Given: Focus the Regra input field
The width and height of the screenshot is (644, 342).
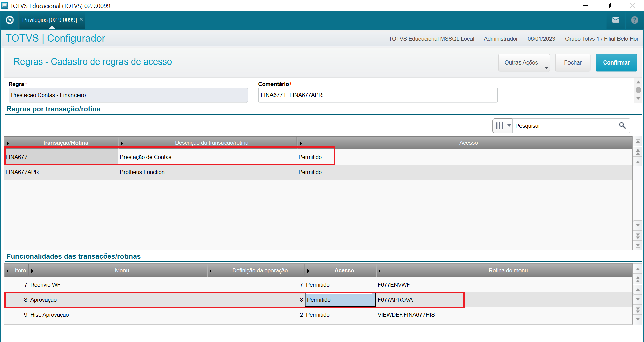Looking at the screenshot, I should point(128,95).
